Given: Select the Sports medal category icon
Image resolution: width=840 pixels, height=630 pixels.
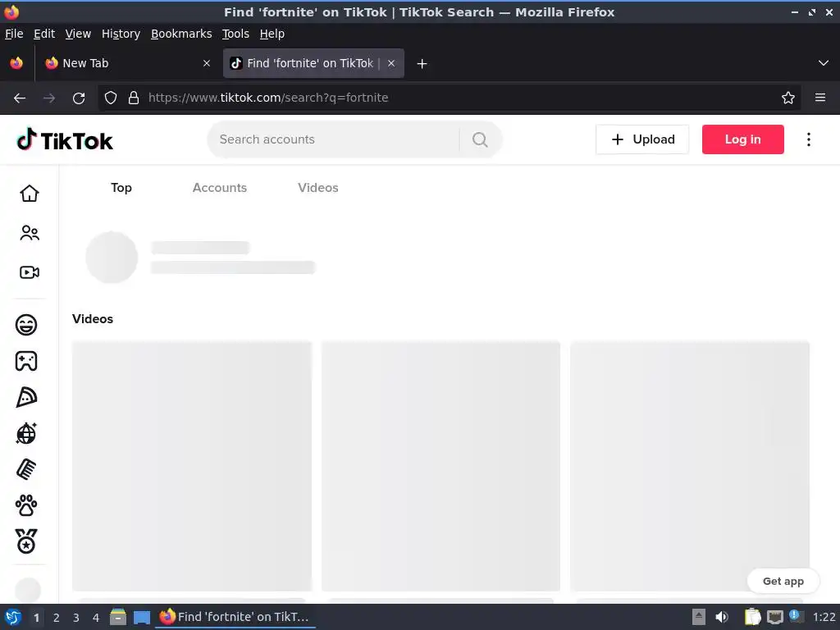Looking at the screenshot, I should tap(26, 541).
